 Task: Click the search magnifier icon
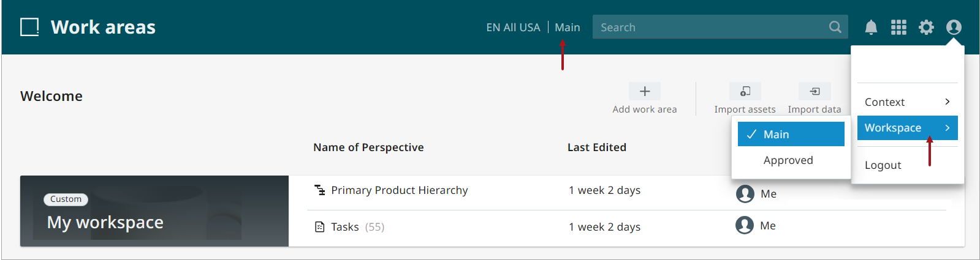[x=835, y=27]
